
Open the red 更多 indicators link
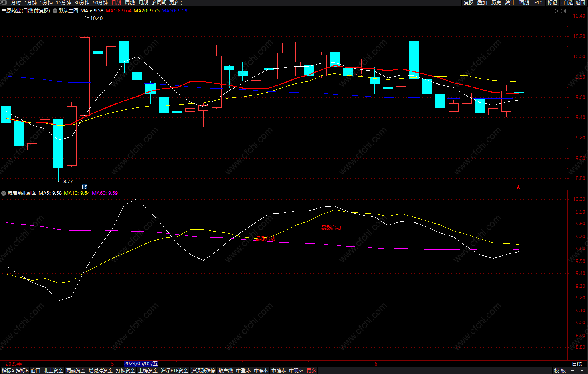311,371
